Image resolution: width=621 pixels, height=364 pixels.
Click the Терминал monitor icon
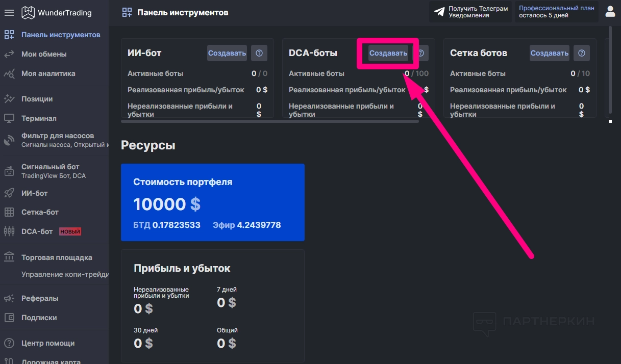9,118
